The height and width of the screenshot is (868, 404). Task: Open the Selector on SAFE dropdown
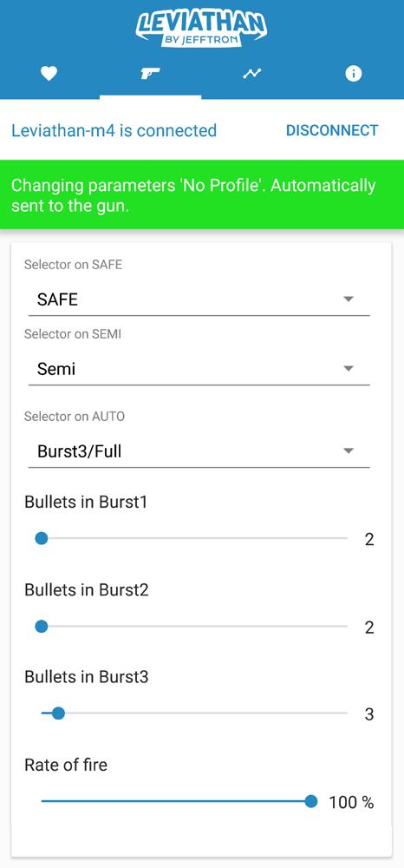[199, 300]
